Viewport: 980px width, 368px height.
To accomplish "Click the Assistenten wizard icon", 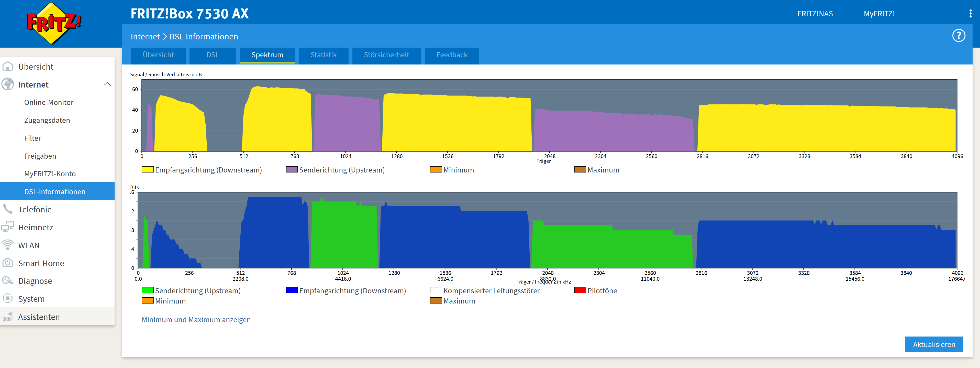I will click(8, 317).
